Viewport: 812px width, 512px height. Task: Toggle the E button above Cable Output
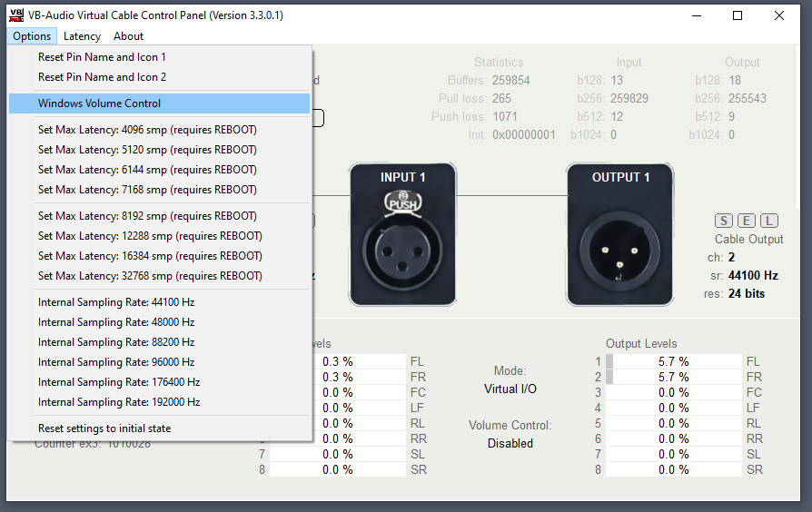pos(747,221)
